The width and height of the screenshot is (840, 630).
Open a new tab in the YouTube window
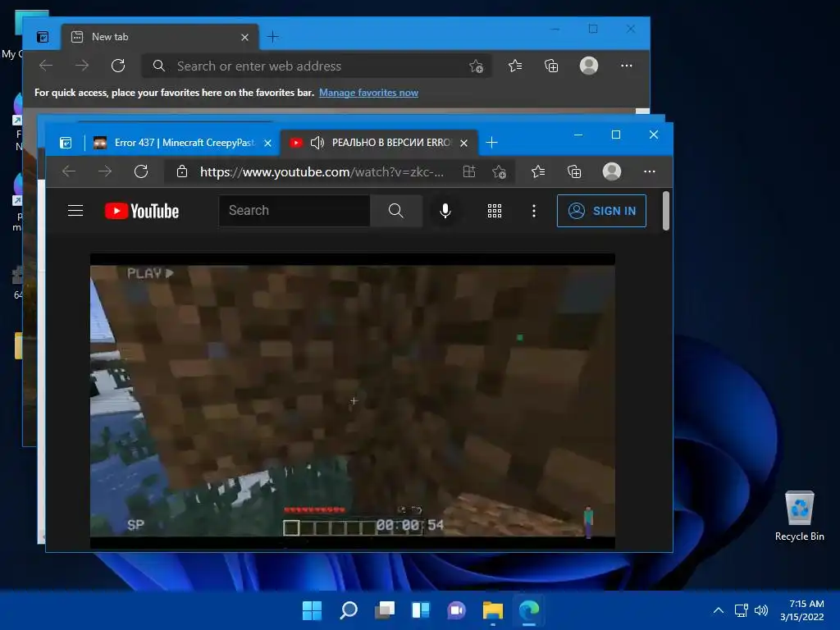[492, 143]
